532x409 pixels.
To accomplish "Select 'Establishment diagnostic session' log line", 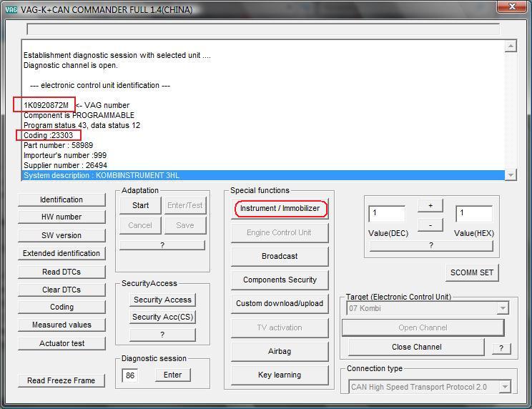I will tap(117, 55).
